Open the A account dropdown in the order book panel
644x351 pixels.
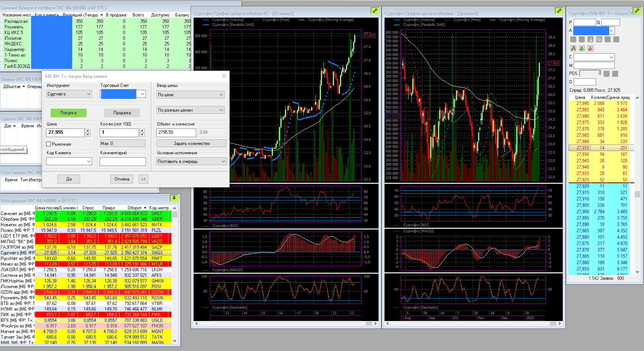point(611,30)
